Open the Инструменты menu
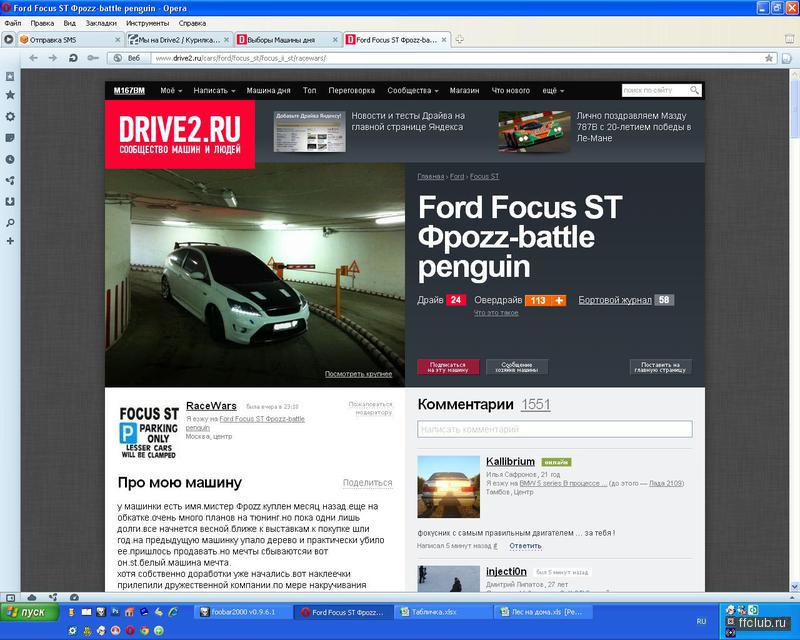 pos(147,23)
